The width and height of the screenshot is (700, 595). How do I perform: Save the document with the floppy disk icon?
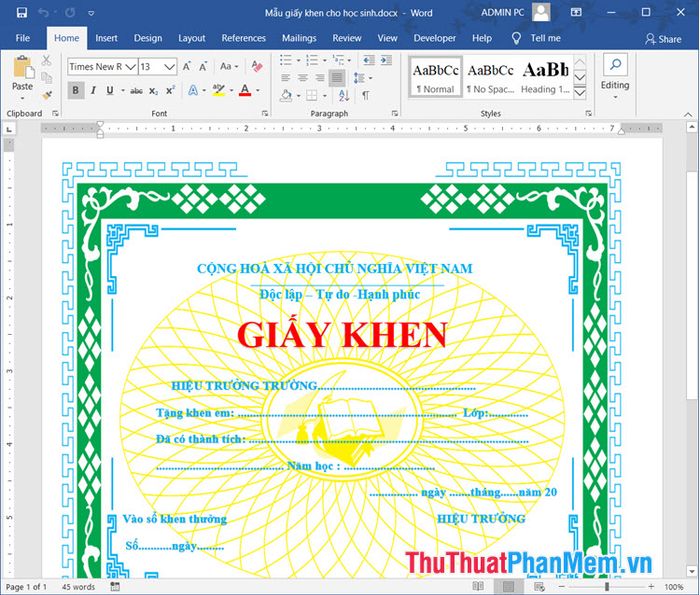point(21,12)
